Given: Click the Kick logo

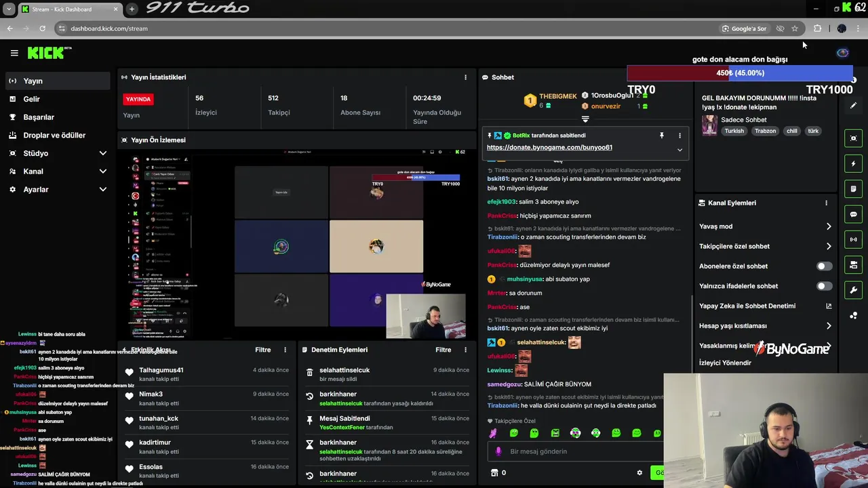Looking at the screenshot, I should (x=49, y=52).
